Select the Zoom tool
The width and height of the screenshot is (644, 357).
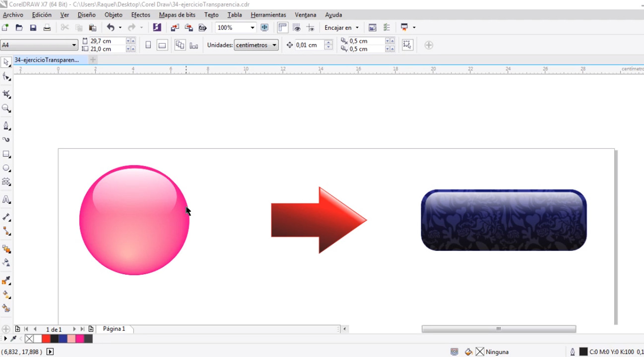point(6,109)
